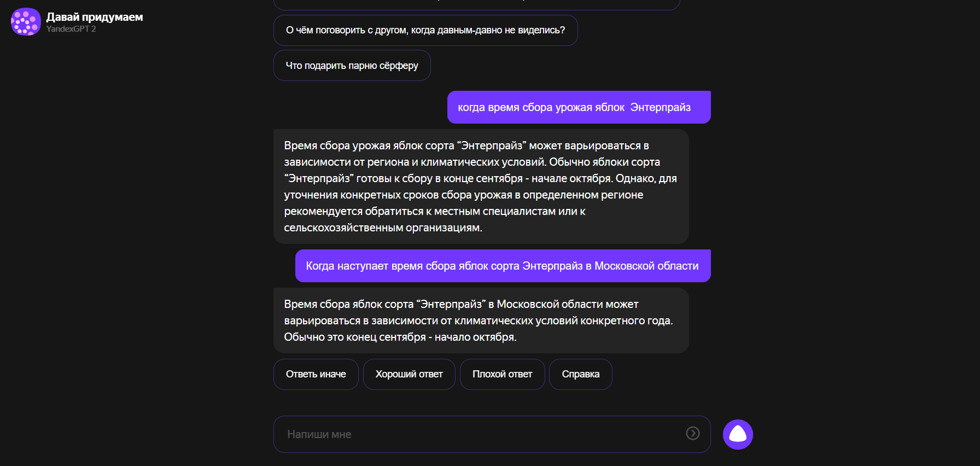Viewport: 980px width, 466px height.
Task: Mark the reply with "Хороший ответ"
Action: point(409,374)
